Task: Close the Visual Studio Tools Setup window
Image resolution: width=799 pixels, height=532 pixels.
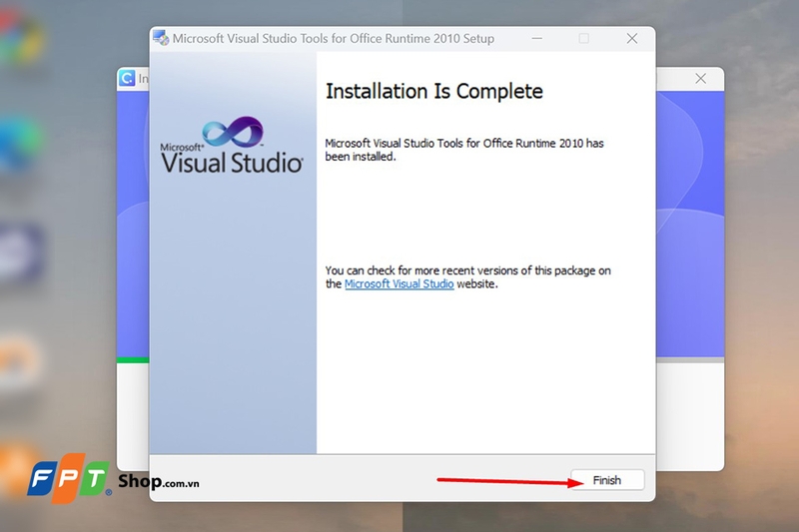Action: coord(632,38)
